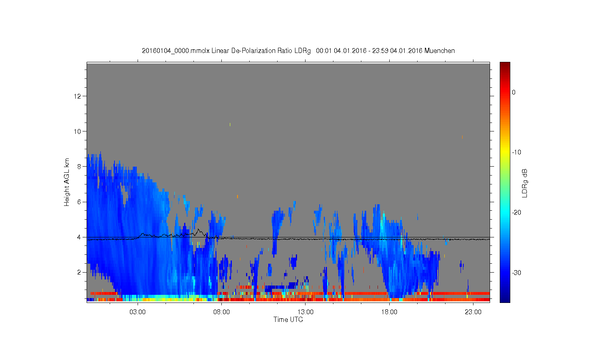Select the "08:00" time tick label
Image resolution: width=607 pixels, height=364 pixels.
[x=222, y=312]
